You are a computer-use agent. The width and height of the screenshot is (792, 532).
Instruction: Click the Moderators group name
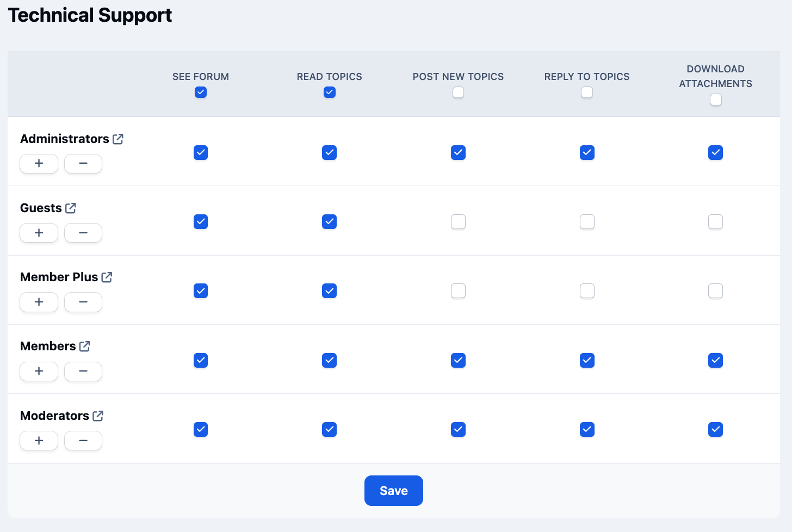point(54,416)
